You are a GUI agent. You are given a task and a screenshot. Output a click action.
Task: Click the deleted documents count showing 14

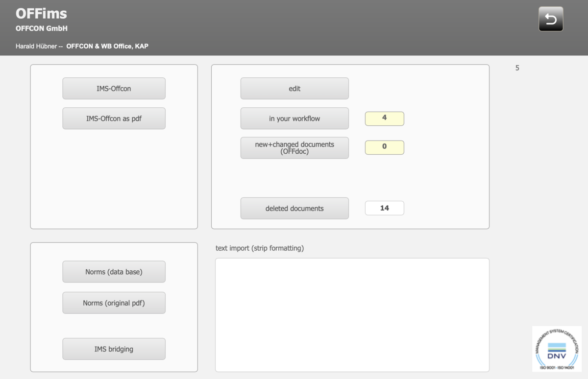(384, 208)
